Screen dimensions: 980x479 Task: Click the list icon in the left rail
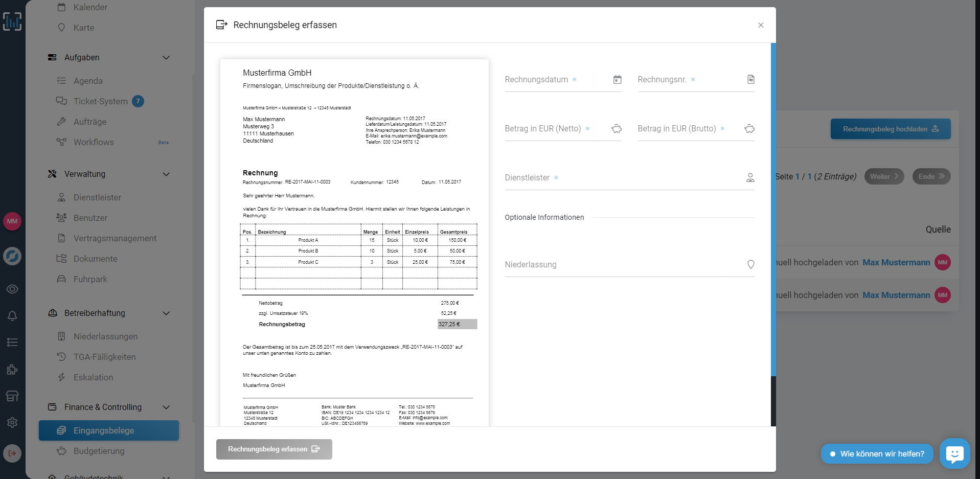[x=12, y=342]
